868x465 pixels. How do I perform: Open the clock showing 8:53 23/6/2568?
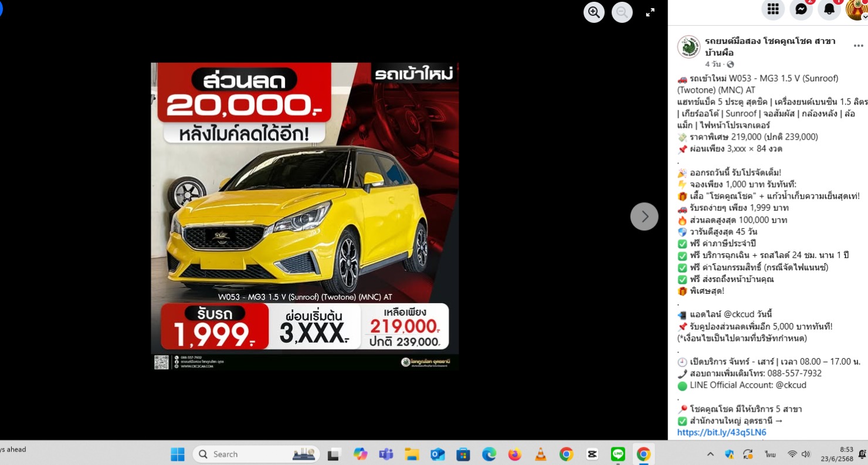[x=838, y=454]
